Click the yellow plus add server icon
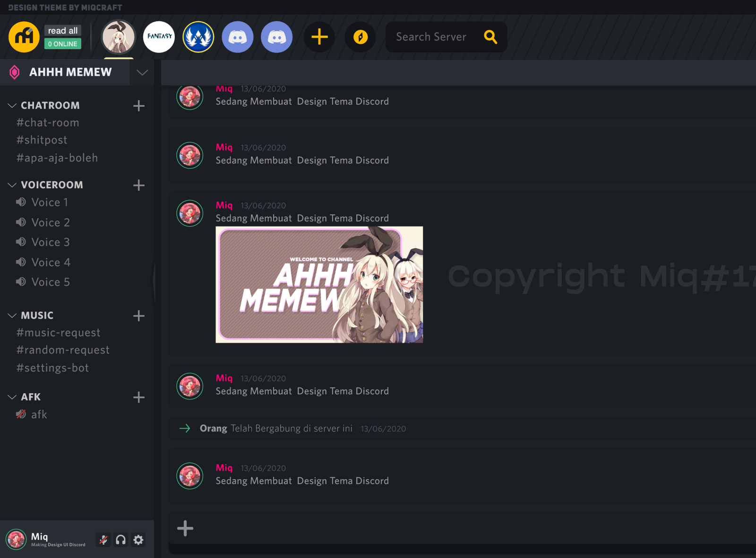The height and width of the screenshot is (558, 756). tap(319, 37)
